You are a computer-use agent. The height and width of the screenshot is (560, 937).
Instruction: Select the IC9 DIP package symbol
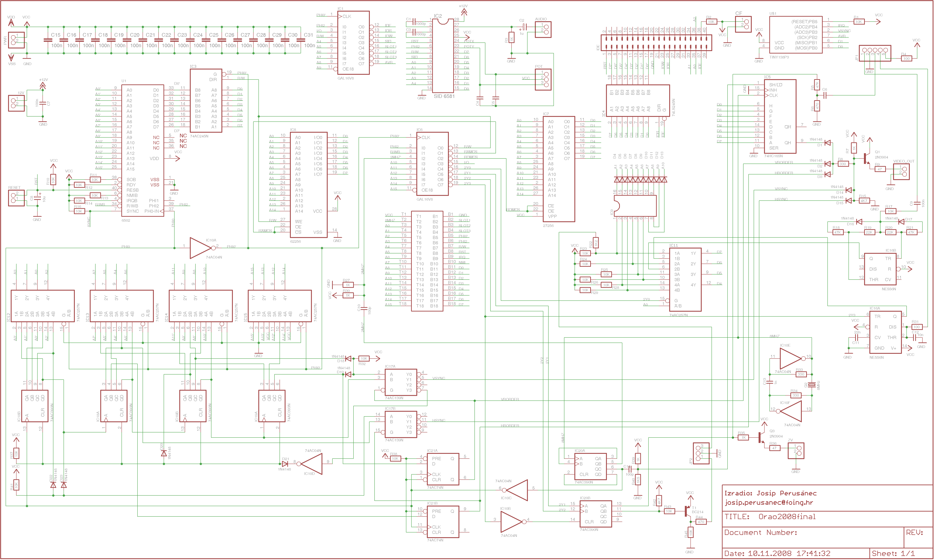[x=635, y=206]
